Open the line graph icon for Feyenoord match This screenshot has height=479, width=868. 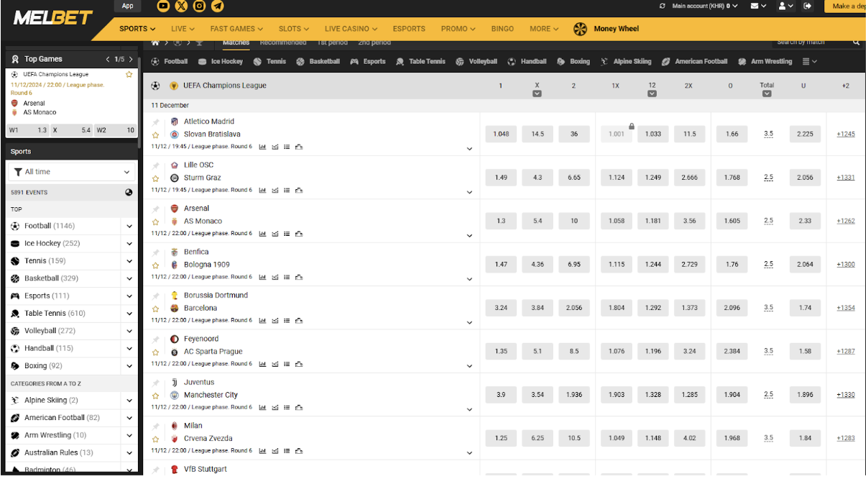[274, 364]
